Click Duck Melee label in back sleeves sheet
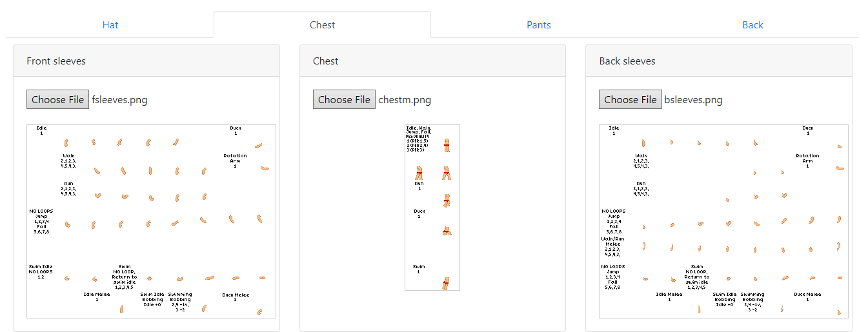This screenshot has height=332, width=868. 807,297
